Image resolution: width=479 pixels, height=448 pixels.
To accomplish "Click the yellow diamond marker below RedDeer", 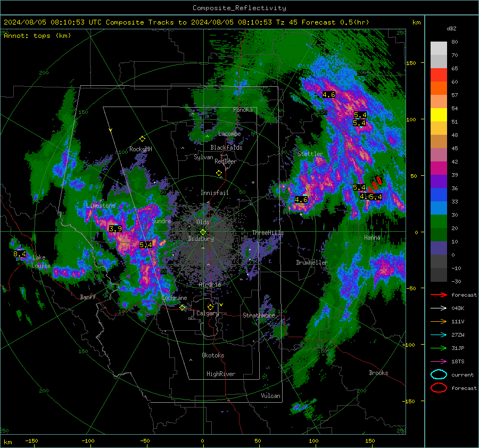I will point(219,173).
